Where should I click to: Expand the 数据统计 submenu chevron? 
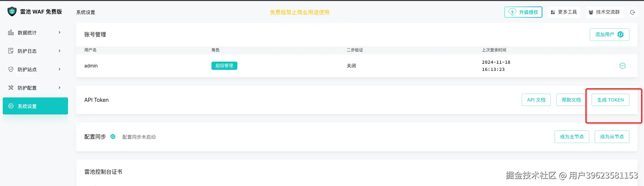(x=60, y=33)
